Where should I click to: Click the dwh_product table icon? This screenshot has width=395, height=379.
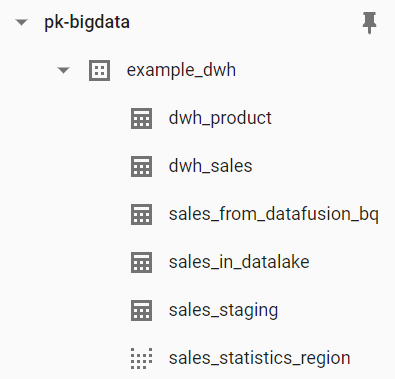[141, 118]
